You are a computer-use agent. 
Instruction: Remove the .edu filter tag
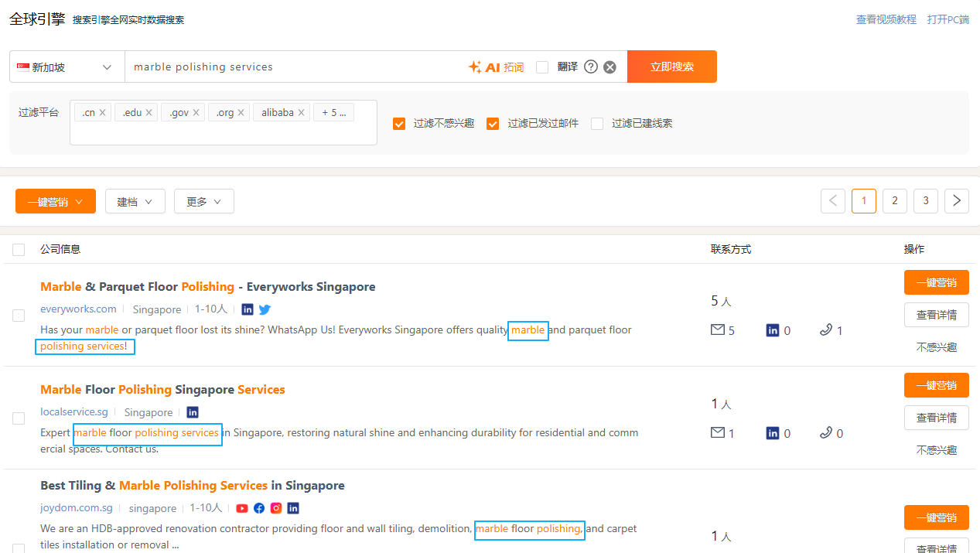tap(149, 113)
